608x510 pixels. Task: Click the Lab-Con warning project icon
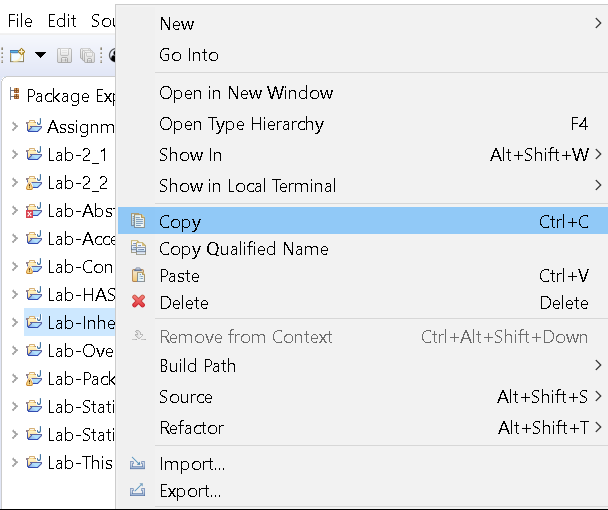(34, 266)
